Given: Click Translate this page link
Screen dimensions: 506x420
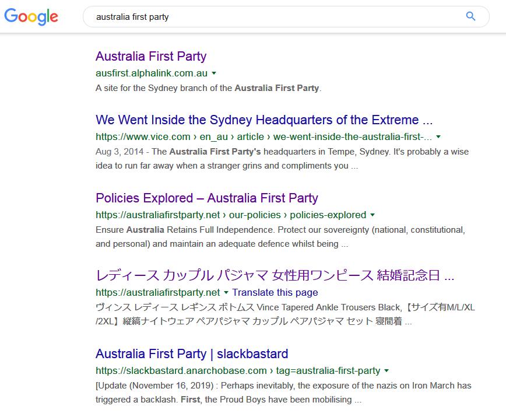Looking at the screenshot, I should click(x=275, y=292).
